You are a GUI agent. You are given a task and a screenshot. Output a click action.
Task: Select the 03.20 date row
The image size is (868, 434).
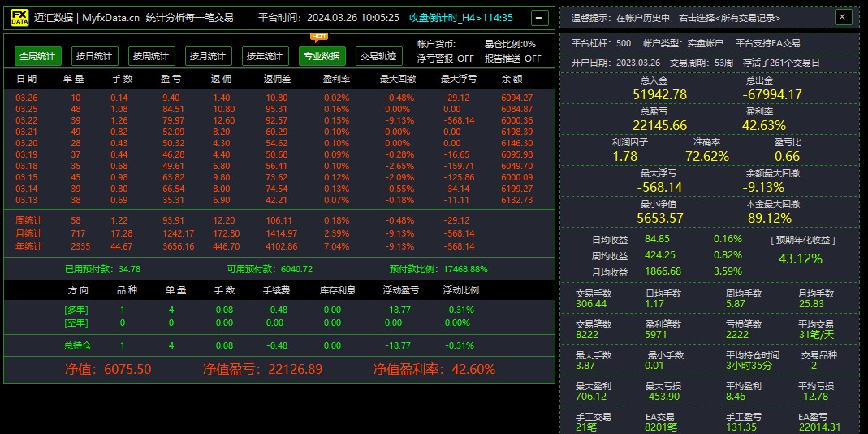[x=279, y=143]
